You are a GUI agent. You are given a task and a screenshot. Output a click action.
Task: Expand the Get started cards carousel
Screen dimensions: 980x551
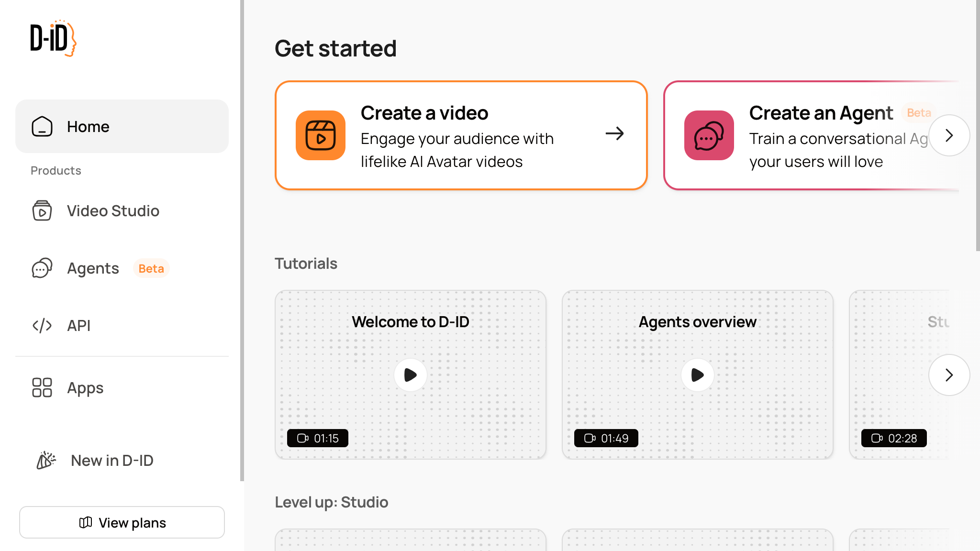click(x=949, y=135)
